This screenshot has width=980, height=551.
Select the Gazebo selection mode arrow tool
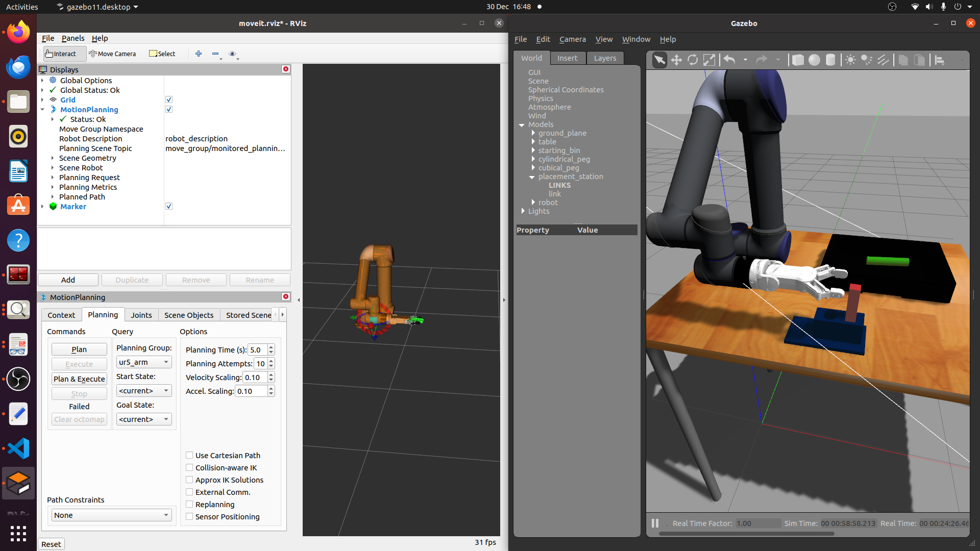[659, 60]
